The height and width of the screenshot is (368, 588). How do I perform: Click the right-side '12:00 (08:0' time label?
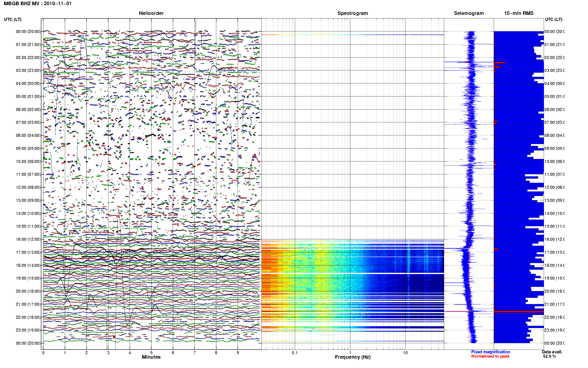555,187
